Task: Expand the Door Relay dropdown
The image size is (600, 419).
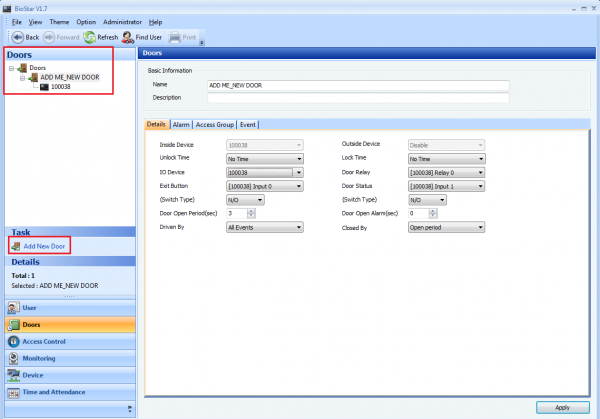Action: pyautogui.click(x=446, y=172)
